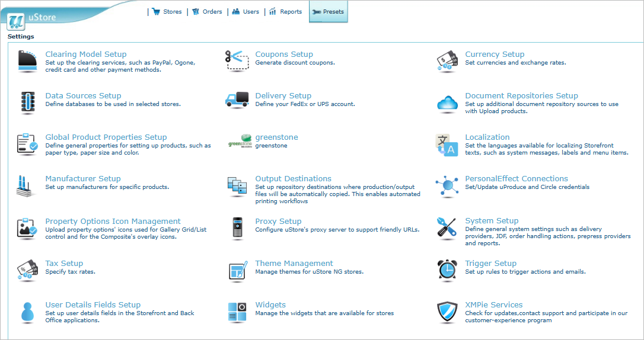644x340 pixels.
Task: Open Global Product Properties Setup link
Action: tap(106, 137)
